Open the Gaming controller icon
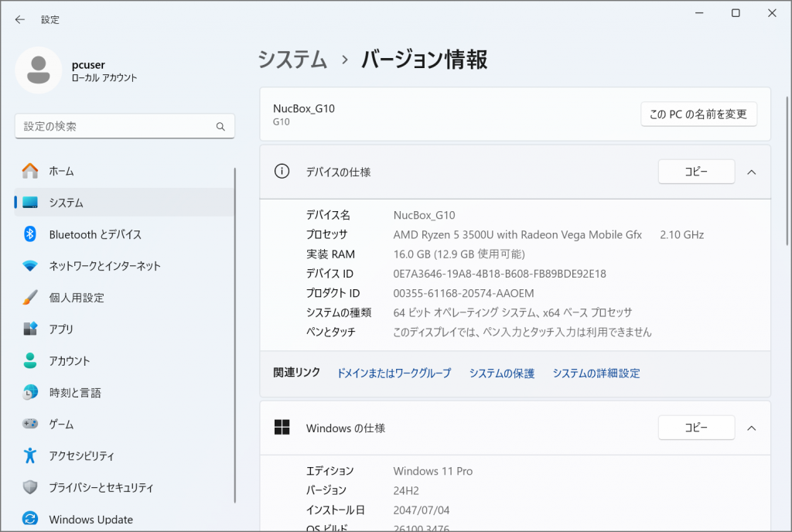The height and width of the screenshot is (532, 792). (30, 425)
